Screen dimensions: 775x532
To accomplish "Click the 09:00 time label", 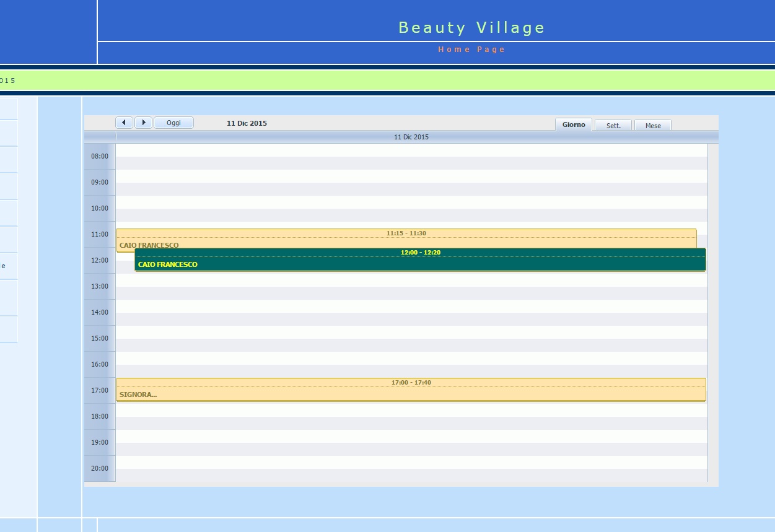I will click(x=100, y=182).
